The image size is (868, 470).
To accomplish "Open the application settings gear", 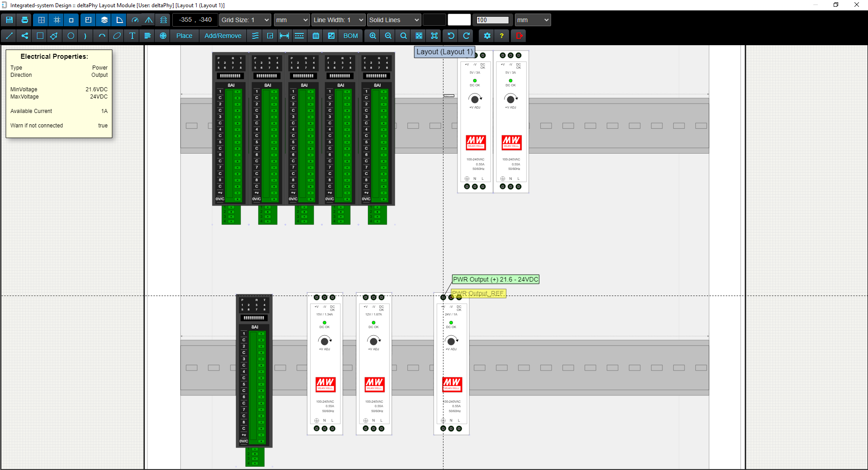I will 487,36.
